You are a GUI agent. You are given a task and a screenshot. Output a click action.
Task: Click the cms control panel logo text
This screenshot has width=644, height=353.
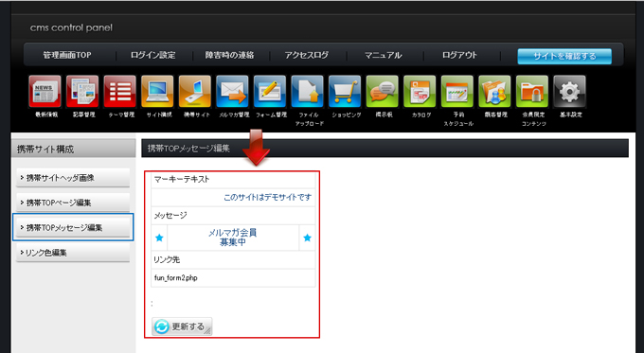71,27
